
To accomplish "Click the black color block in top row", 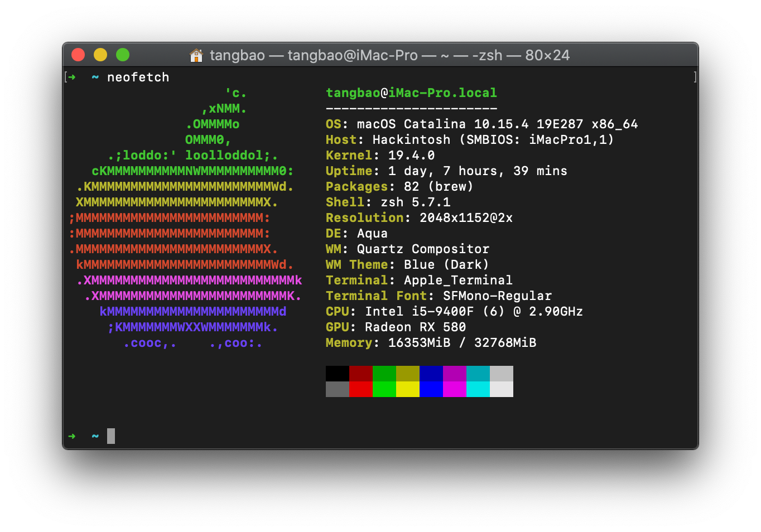I will (x=337, y=374).
